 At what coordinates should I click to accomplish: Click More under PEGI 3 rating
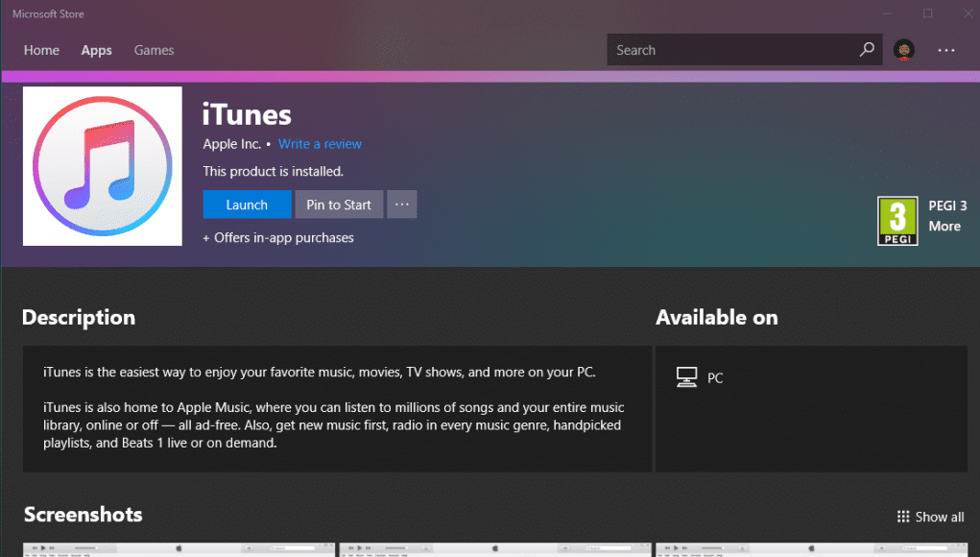click(x=944, y=227)
